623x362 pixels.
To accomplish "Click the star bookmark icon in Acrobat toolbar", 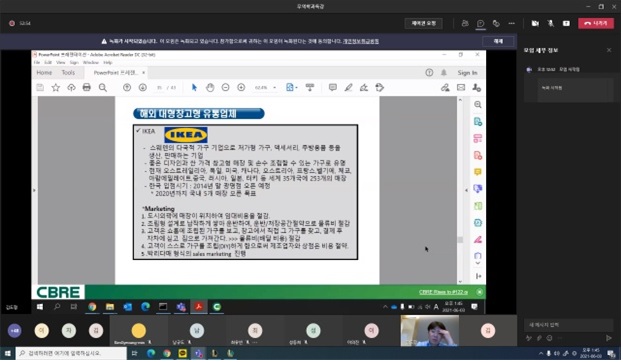I will (56, 87).
